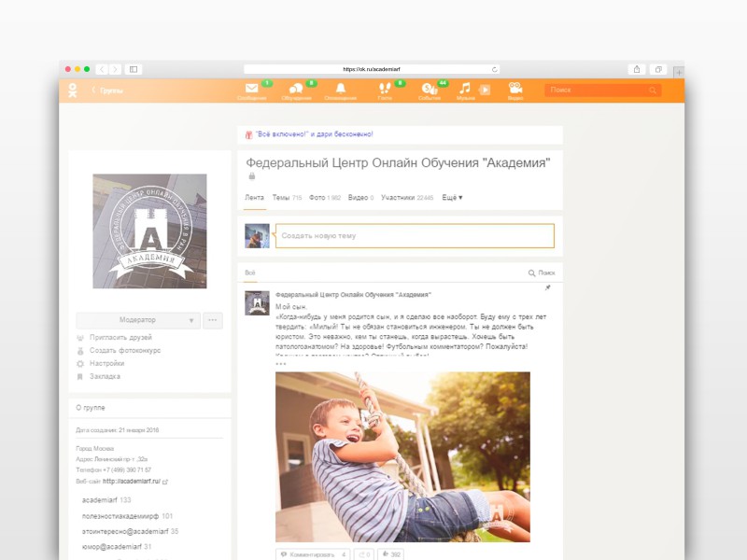Add new tab with plus button
747x560 pixels.
click(679, 73)
